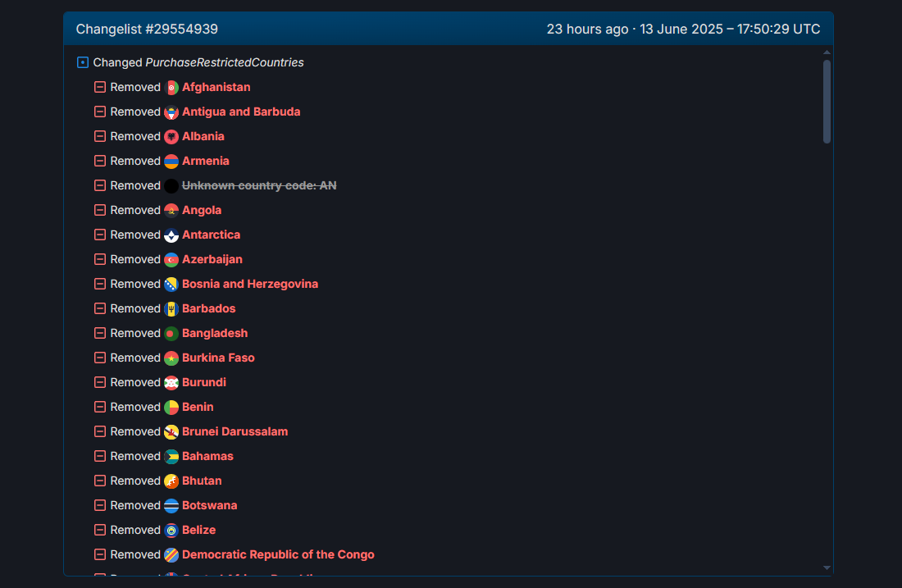902x588 pixels.
Task: Click the red minus icon beside Barbados
Action: pyautogui.click(x=100, y=308)
